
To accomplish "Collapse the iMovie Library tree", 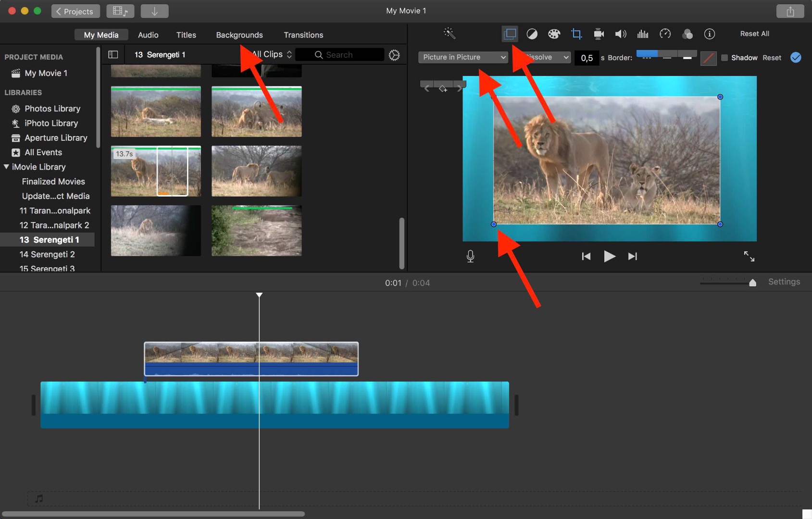I will pos(7,167).
